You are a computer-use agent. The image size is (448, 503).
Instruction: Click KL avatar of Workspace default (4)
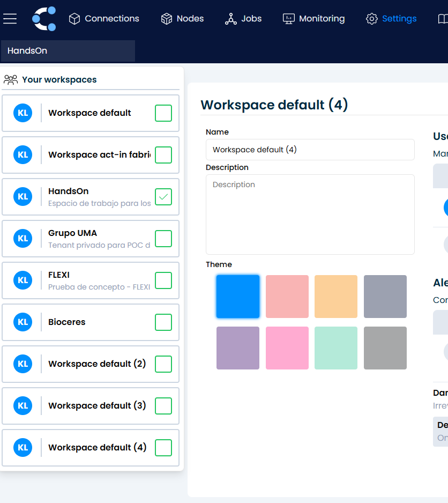[x=23, y=448]
